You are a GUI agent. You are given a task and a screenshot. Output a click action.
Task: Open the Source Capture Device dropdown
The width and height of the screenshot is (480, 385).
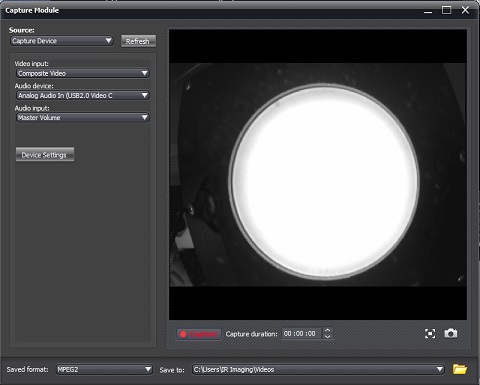62,41
